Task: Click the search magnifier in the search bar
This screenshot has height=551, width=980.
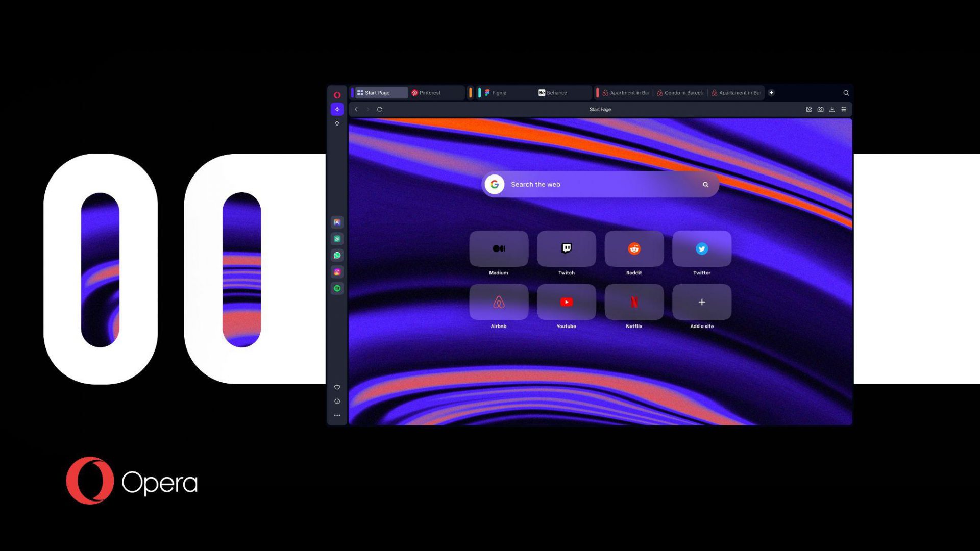Action: click(705, 185)
